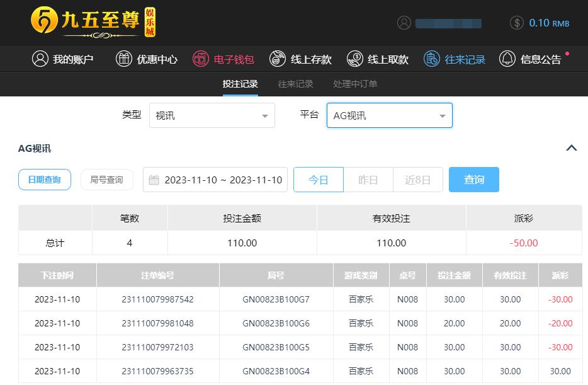Open 信息公告 bell notification icon
This screenshot has width=588, height=385.
click(507, 59)
